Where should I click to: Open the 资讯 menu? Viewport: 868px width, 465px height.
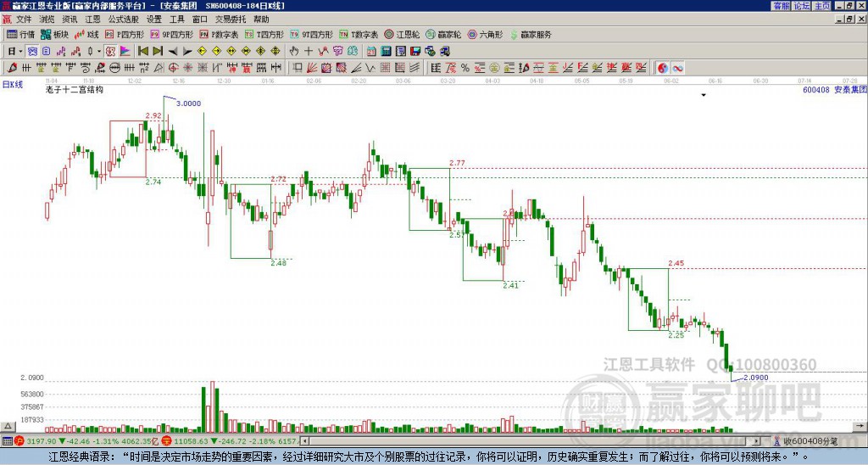pyautogui.click(x=70, y=20)
